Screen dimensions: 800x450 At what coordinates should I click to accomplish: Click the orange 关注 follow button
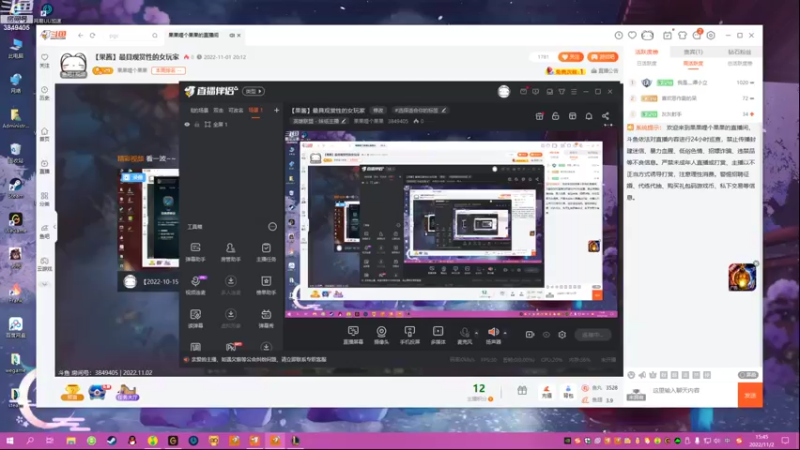point(571,57)
